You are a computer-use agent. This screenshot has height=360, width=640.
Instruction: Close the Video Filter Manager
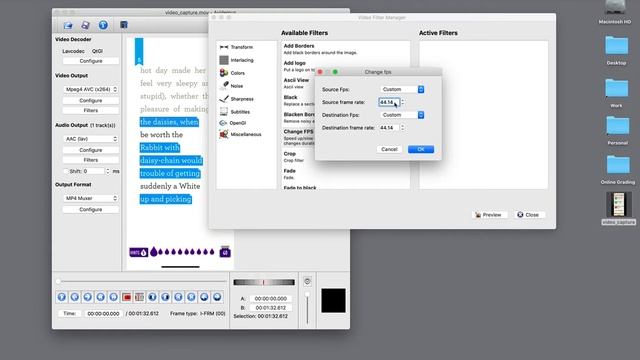[x=529, y=215]
